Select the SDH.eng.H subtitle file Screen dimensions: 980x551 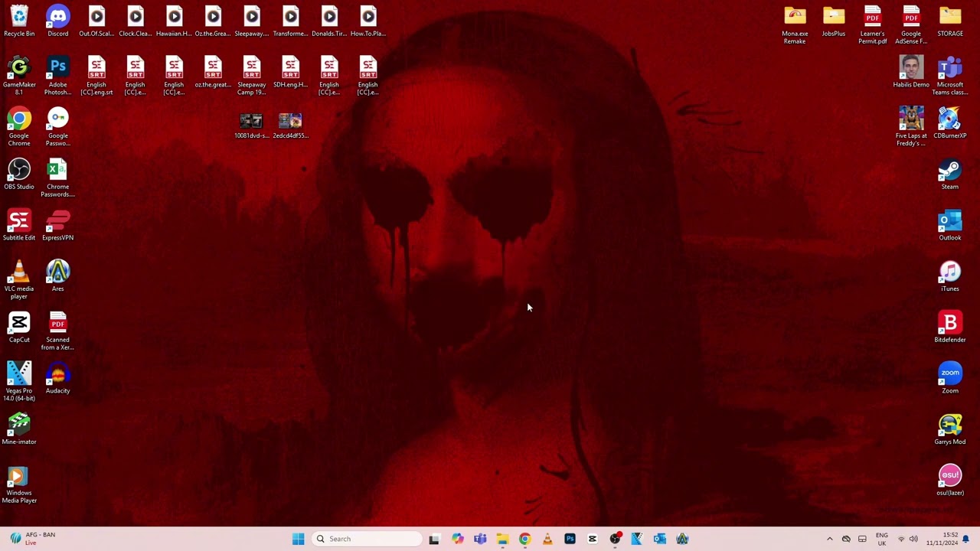290,73
